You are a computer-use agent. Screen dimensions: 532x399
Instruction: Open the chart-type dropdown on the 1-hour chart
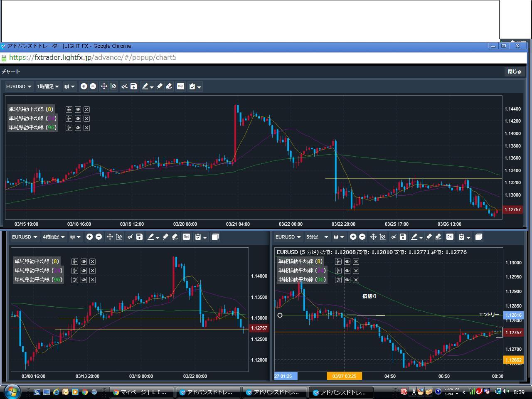click(x=69, y=86)
